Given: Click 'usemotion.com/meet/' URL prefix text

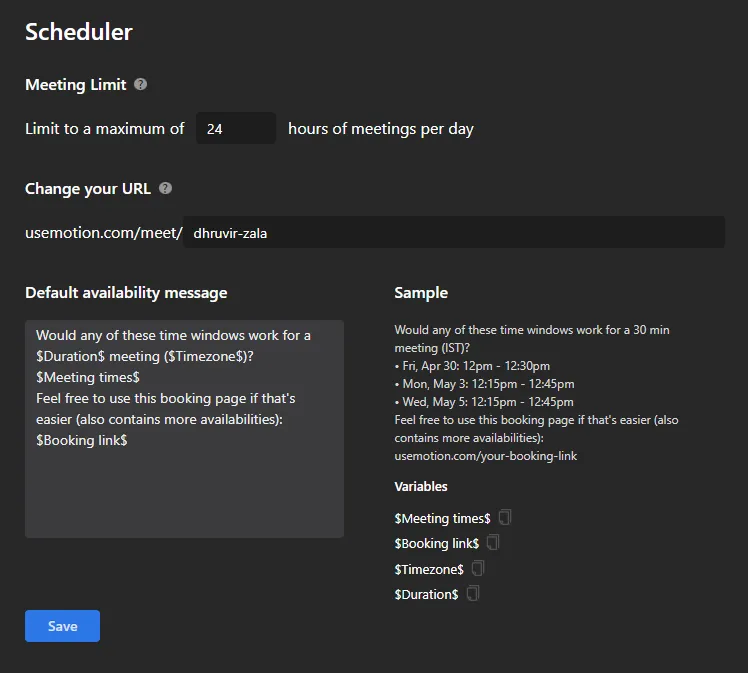Looking at the screenshot, I should 104,233.
